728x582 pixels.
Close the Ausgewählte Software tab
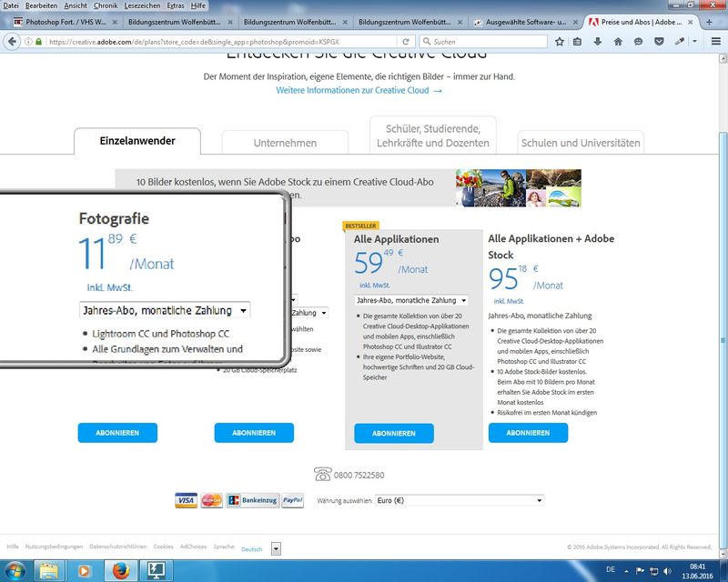coord(575,22)
